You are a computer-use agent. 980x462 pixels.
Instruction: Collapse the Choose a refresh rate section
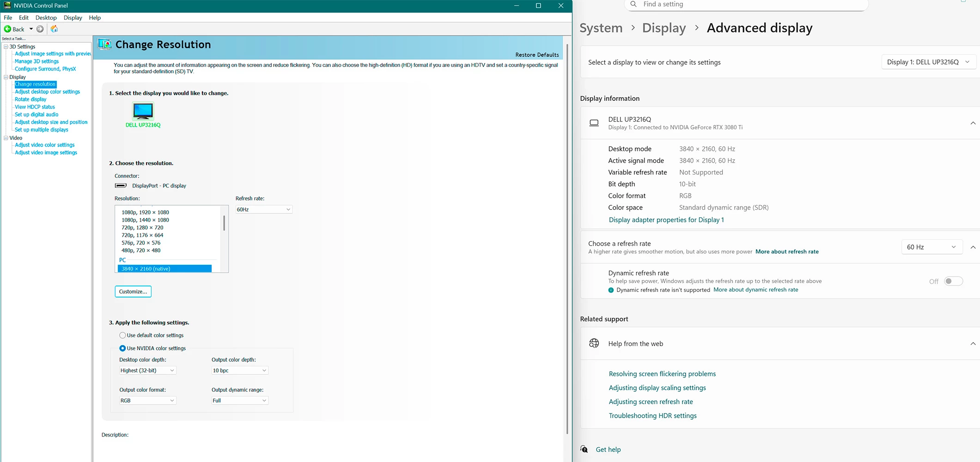pos(973,247)
